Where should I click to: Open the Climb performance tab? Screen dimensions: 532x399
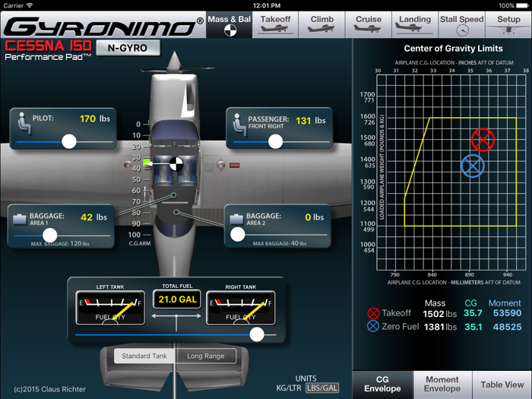321,25
